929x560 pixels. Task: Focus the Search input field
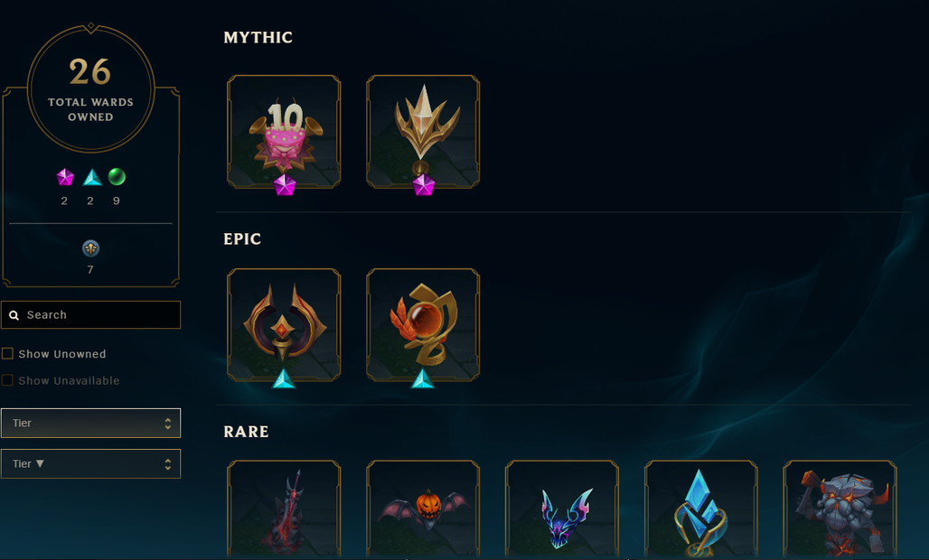click(x=90, y=315)
